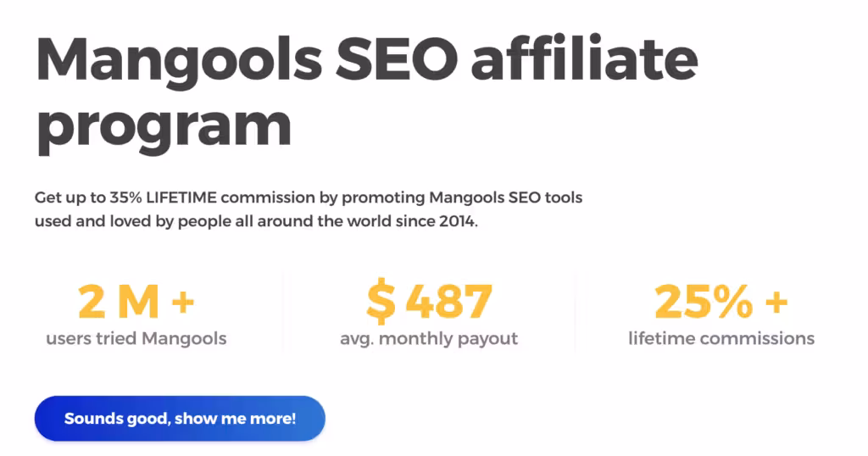Click the "lifetime commissions" label
This screenshot has width=868, height=456.
click(721, 339)
